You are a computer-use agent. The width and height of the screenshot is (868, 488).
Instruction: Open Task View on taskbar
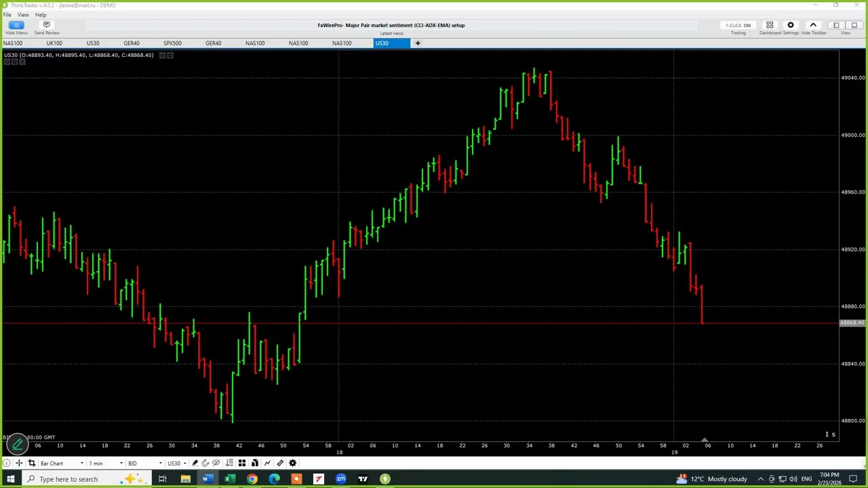click(163, 479)
